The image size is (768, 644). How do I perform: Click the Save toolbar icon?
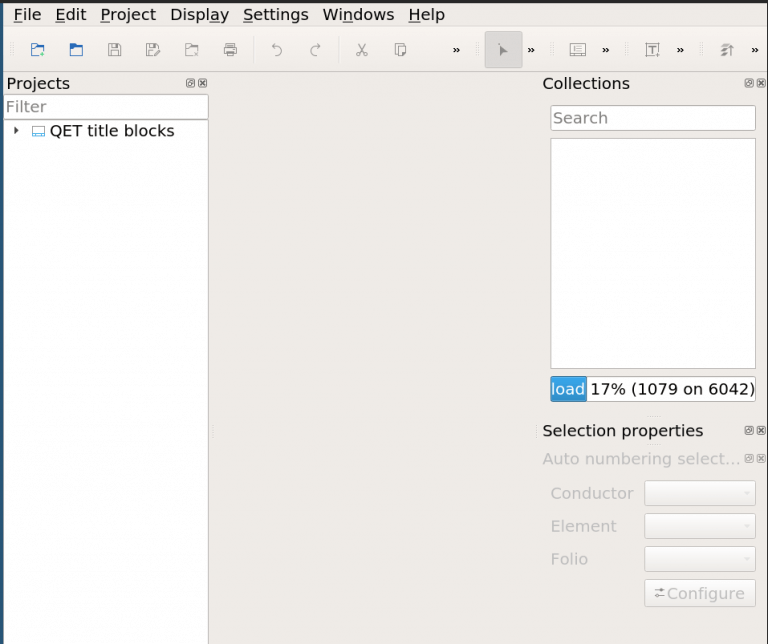115,50
